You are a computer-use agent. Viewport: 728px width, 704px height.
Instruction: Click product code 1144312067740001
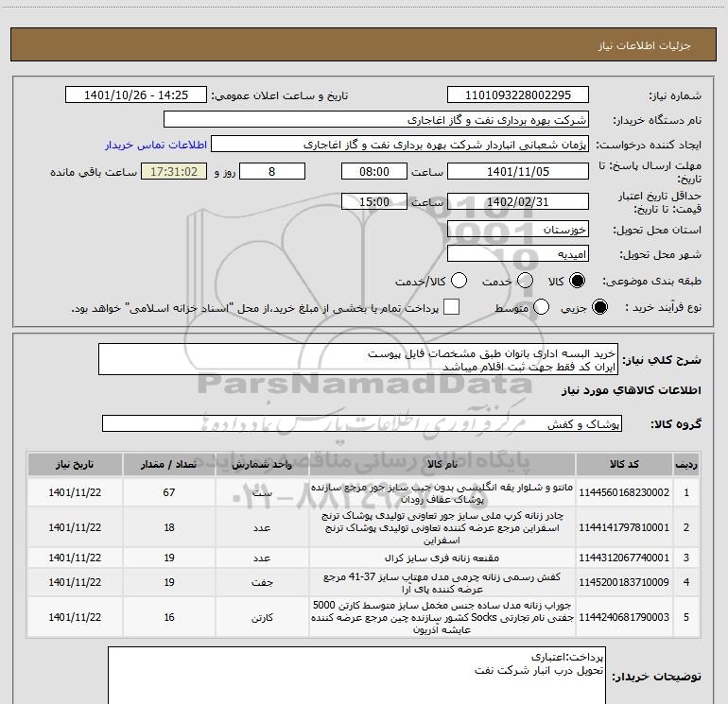click(x=624, y=558)
